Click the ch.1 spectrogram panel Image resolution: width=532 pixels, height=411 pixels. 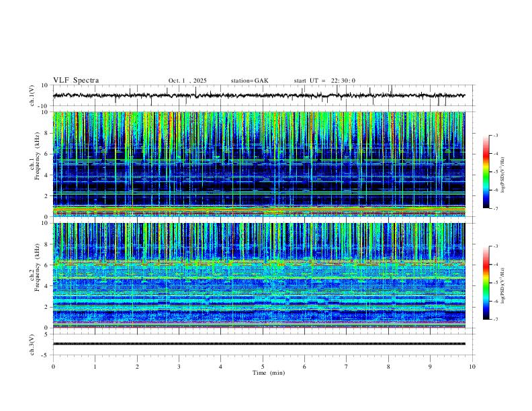(x=259, y=164)
